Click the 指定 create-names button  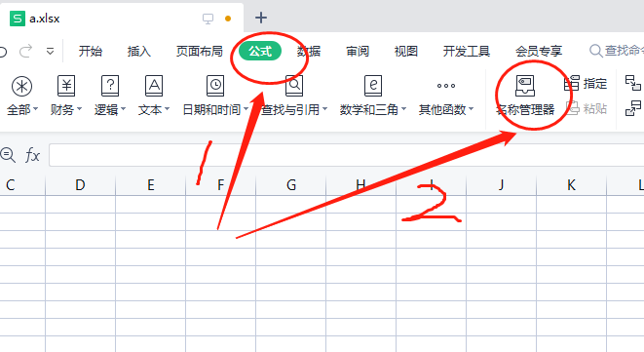[x=586, y=84]
